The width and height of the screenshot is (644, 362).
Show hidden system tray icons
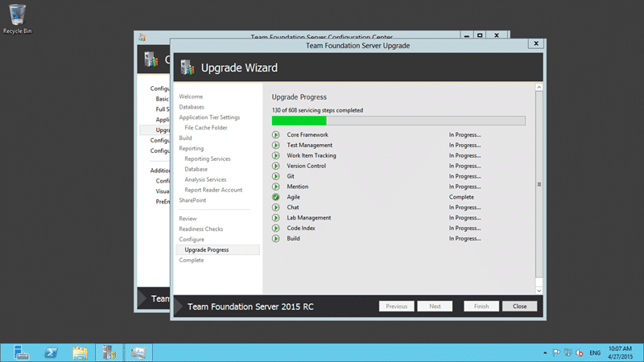point(545,352)
